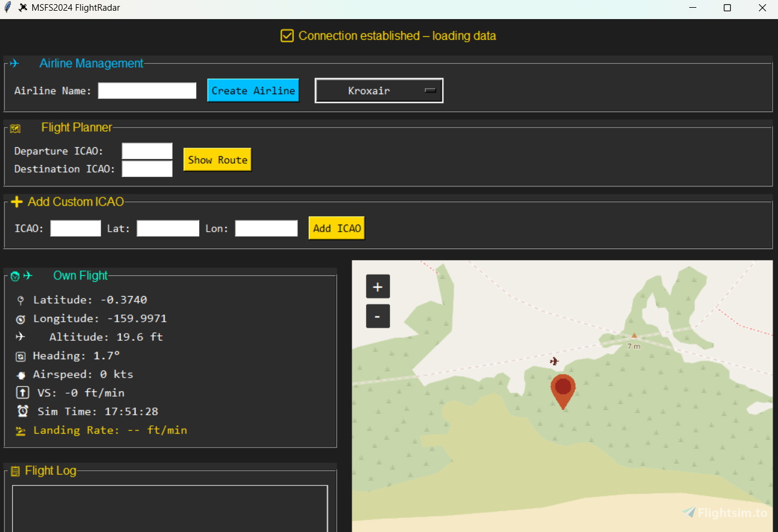Image resolution: width=778 pixels, height=532 pixels.
Task: Click the Flight Log document icon
Action: [x=17, y=470]
